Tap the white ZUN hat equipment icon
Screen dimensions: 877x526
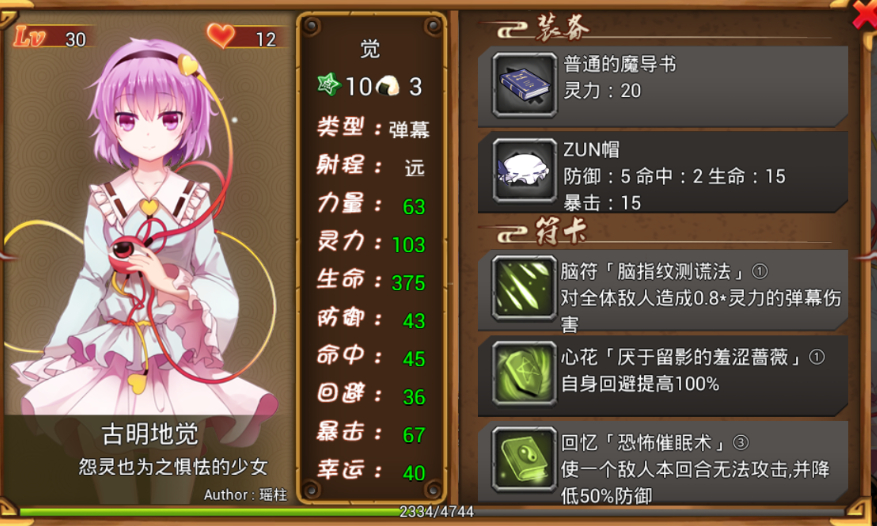click(x=524, y=170)
